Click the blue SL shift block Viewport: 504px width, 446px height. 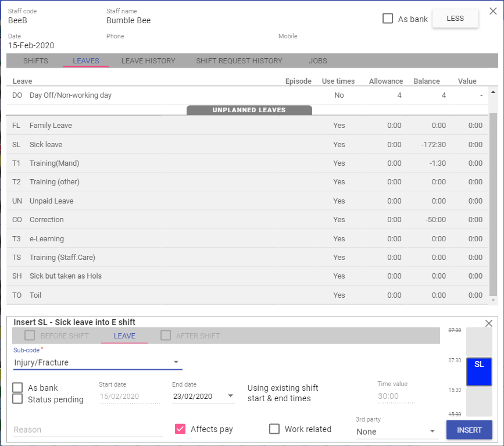point(479,372)
